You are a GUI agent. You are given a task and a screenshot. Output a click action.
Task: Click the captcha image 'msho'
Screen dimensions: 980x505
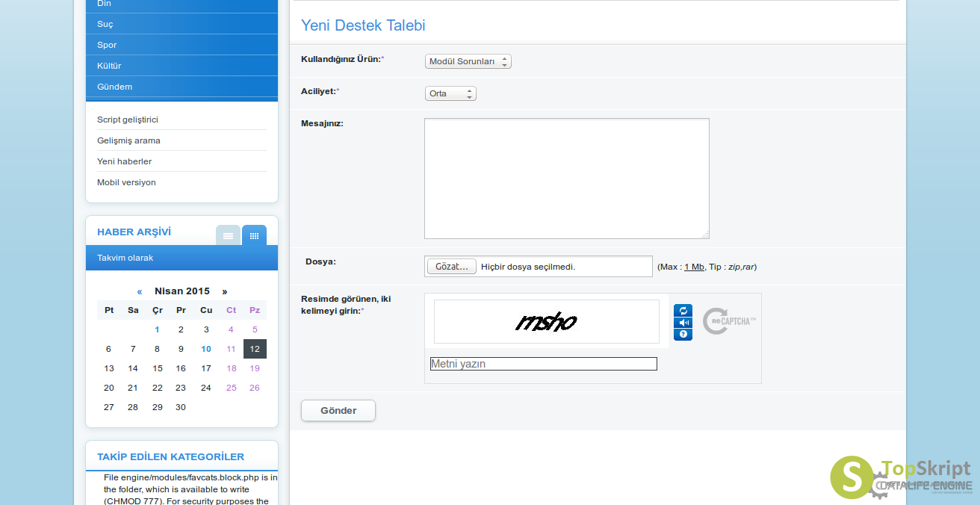547,322
